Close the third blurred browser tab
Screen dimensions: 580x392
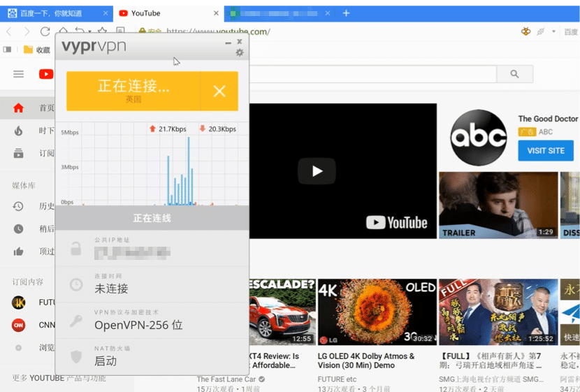point(327,13)
